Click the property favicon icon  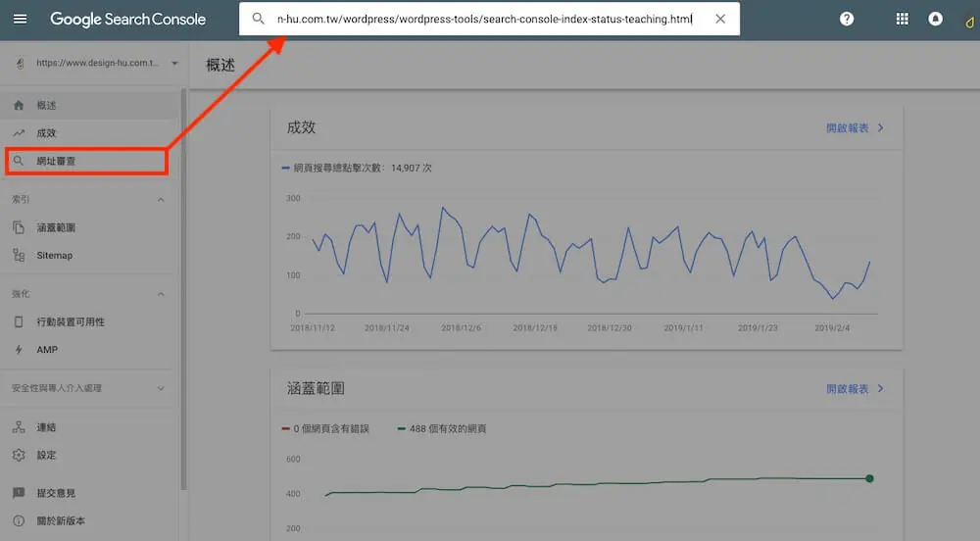click(x=20, y=63)
